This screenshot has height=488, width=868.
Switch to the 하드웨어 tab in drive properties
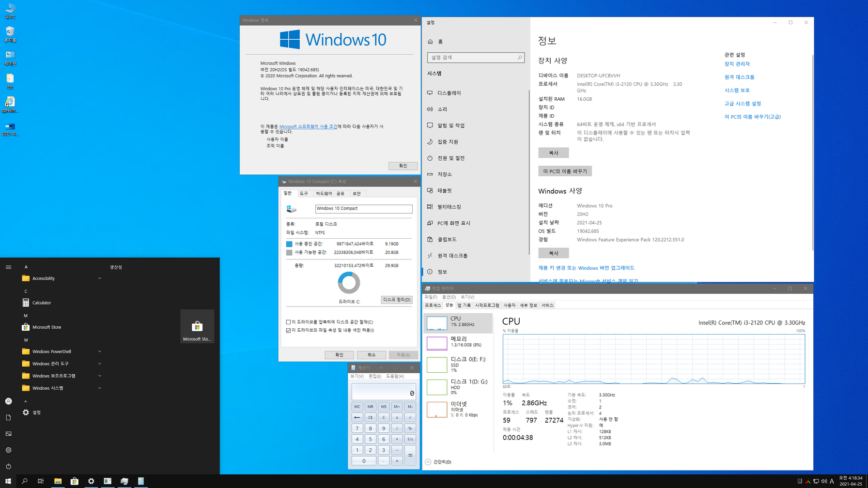[324, 193]
